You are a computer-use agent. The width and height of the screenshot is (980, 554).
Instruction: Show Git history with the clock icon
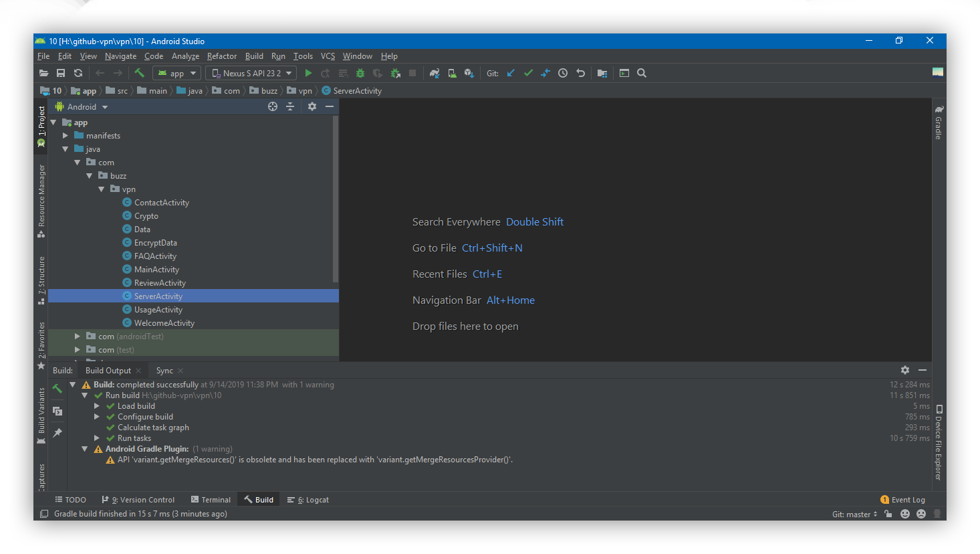[563, 73]
